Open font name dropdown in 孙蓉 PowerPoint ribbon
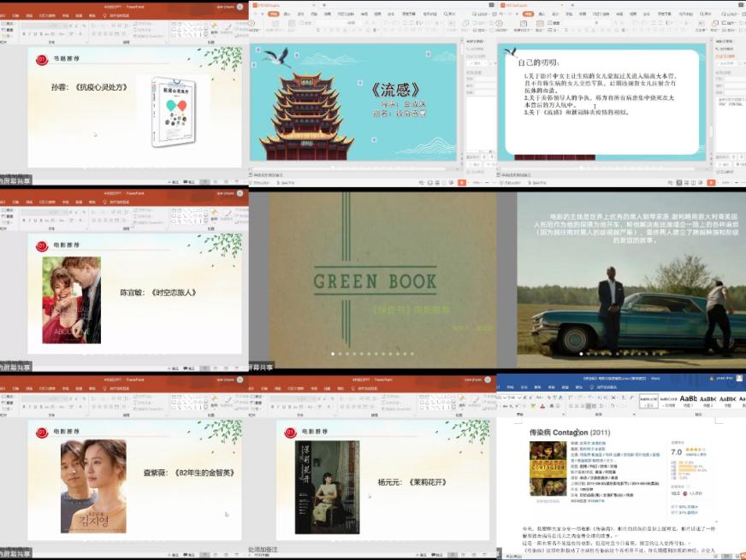Image resolution: width=746 pixels, height=560 pixels. [43, 27]
